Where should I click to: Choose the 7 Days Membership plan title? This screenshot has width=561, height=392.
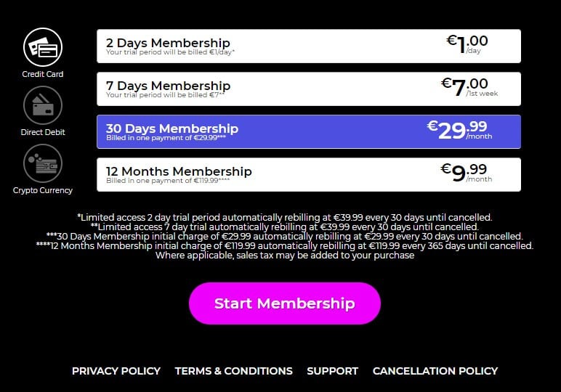pyautogui.click(x=168, y=86)
